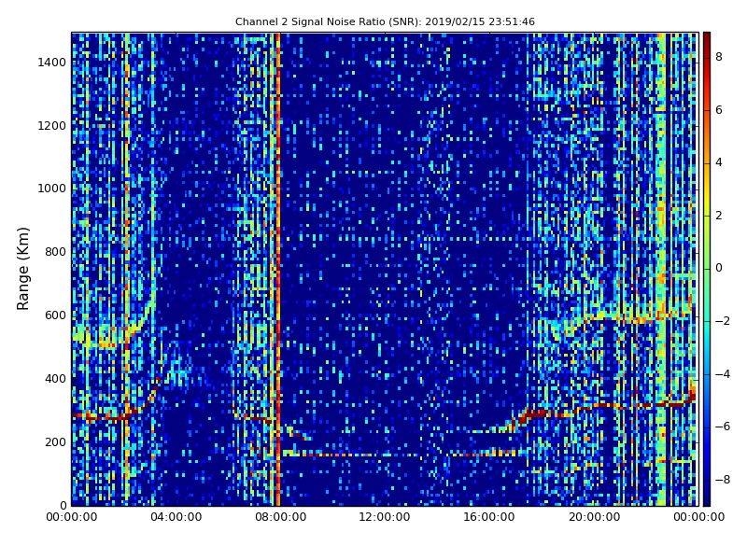Click the 04:00:00 time axis label
Screen dimensions: 747x560
176,517
